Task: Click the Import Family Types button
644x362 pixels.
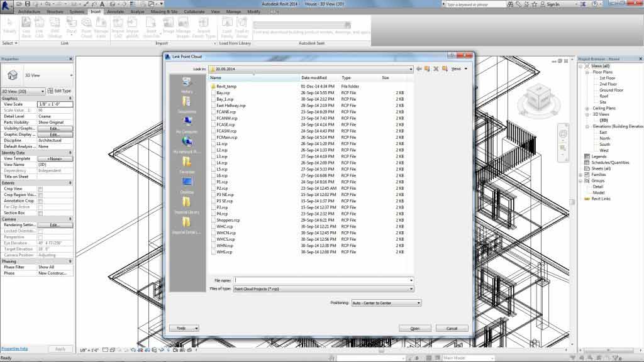Action: click(204, 28)
